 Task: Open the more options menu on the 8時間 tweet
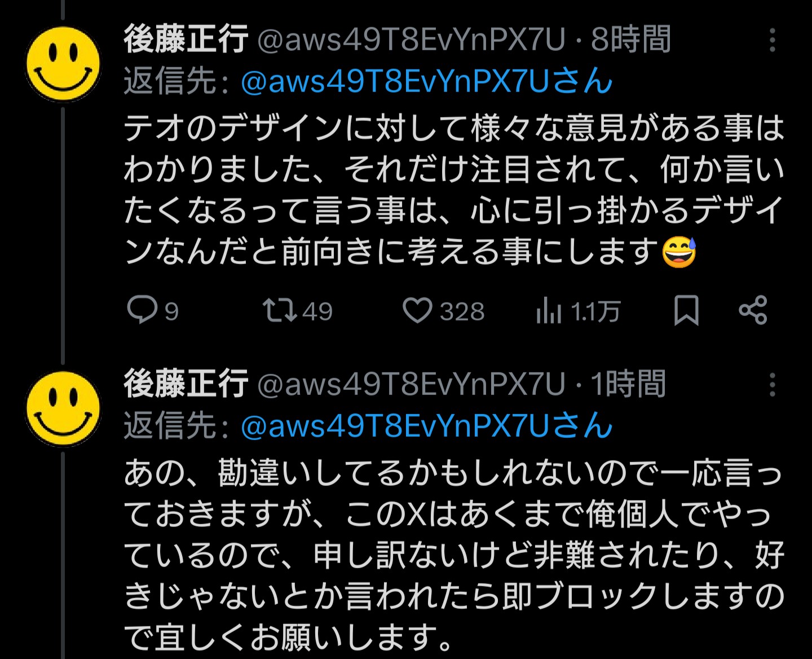[x=773, y=41]
